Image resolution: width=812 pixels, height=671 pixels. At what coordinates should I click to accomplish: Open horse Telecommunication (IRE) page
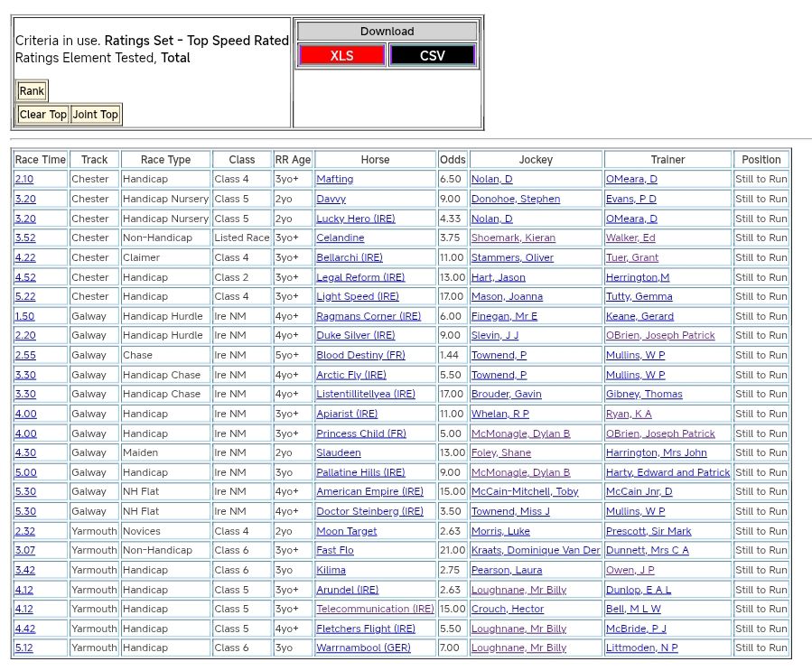click(x=375, y=610)
